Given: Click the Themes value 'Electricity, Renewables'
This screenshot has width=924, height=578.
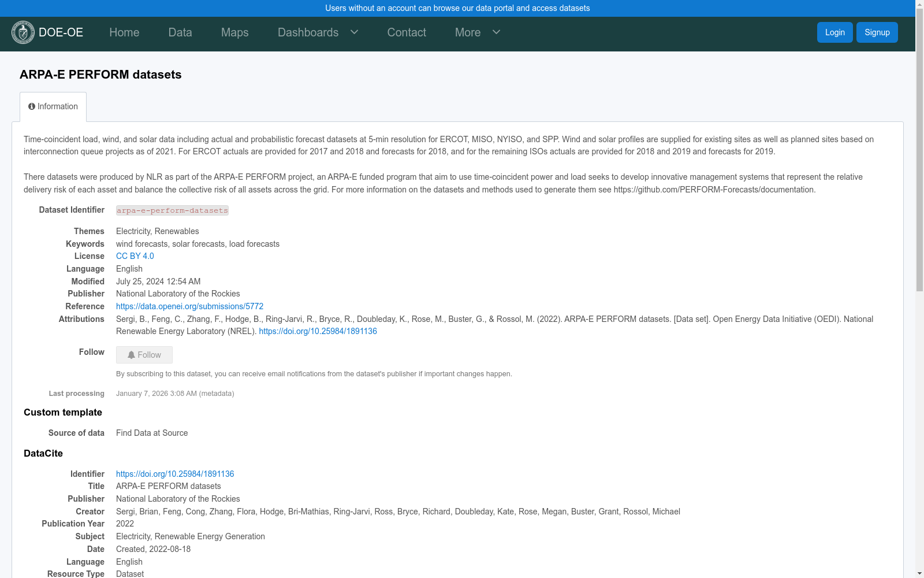Looking at the screenshot, I should click(158, 231).
